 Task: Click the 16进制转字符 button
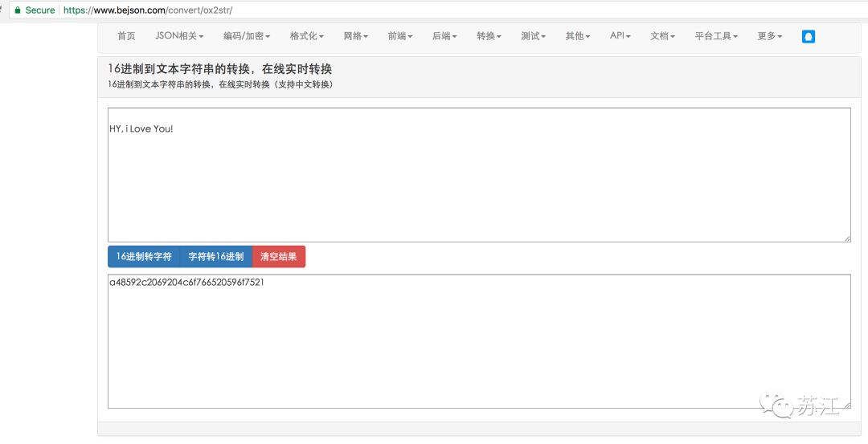144,257
